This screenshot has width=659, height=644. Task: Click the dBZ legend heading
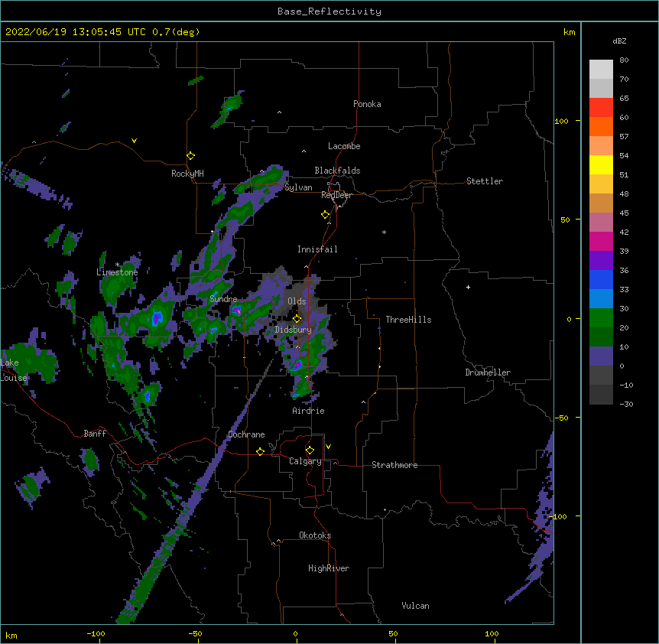coord(619,41)
